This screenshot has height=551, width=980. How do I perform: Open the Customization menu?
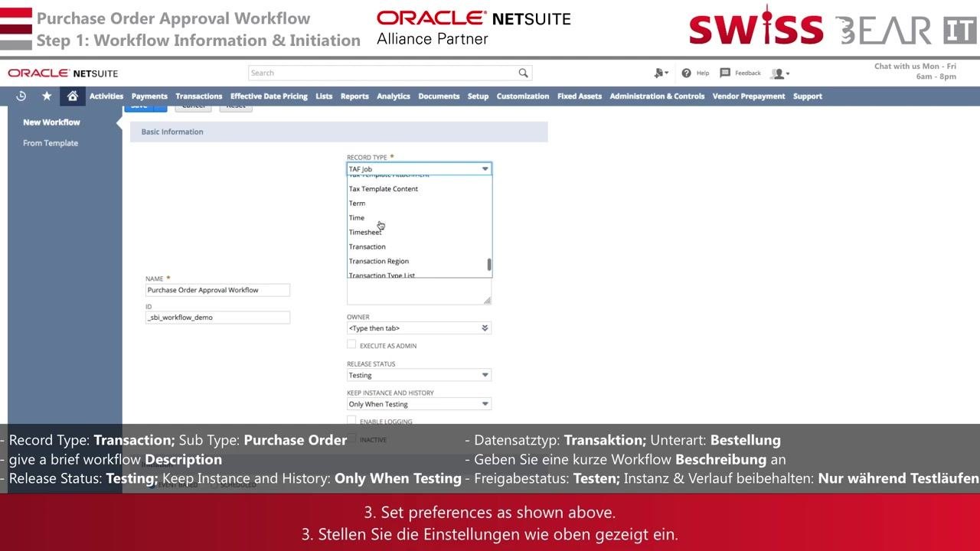point(523,96)
